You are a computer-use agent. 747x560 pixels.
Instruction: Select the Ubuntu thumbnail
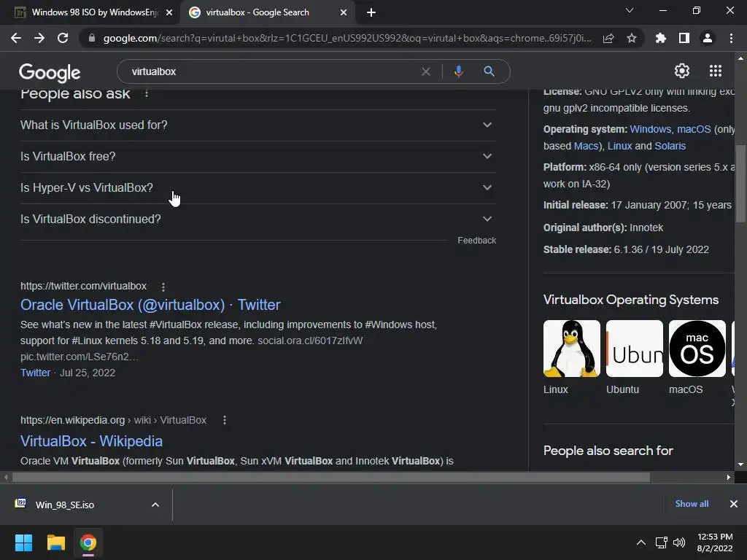point(635,349)
